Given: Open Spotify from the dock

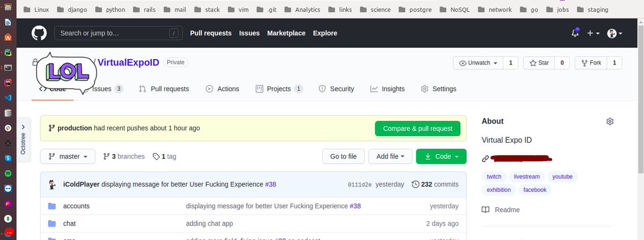Looking at the screenshot, I should pos(8,174).
